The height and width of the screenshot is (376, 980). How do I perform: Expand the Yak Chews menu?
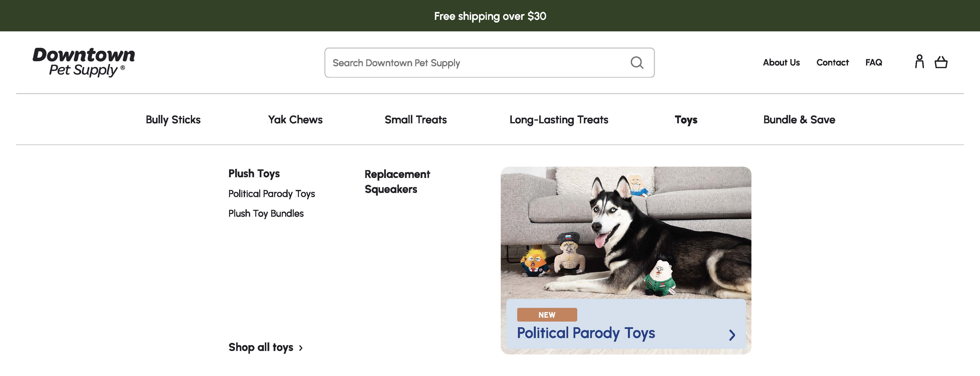pos(295,120)
